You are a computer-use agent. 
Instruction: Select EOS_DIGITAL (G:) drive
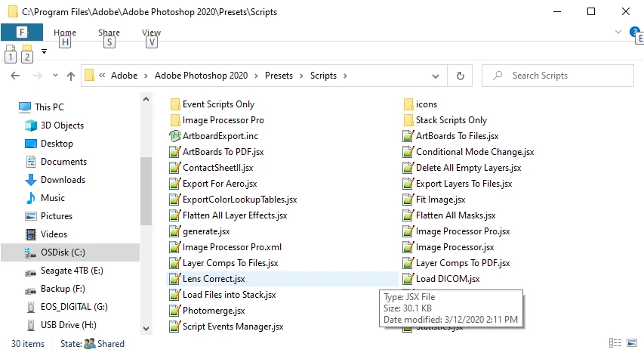(x=74, y=307)
